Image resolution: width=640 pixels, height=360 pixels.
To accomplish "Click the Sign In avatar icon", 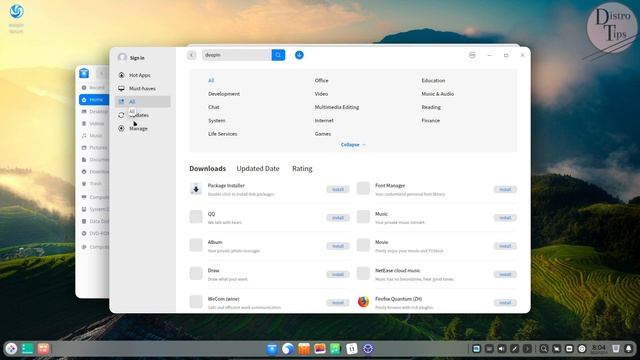I will (122, 58).
